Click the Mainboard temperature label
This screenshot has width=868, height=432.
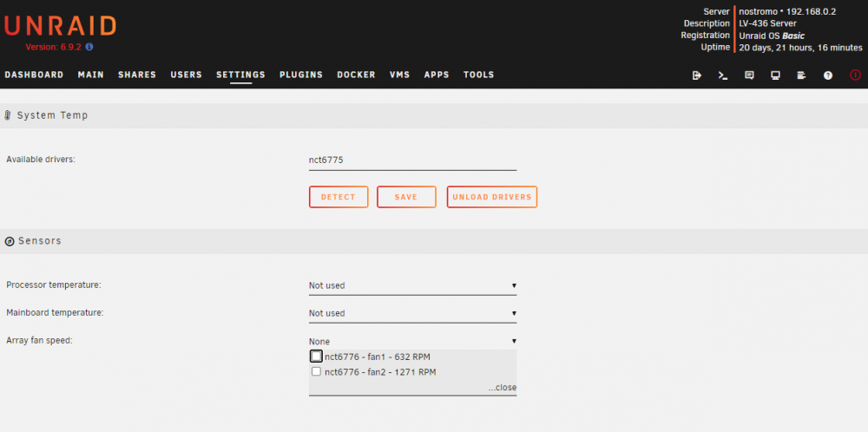coord(55,312)
